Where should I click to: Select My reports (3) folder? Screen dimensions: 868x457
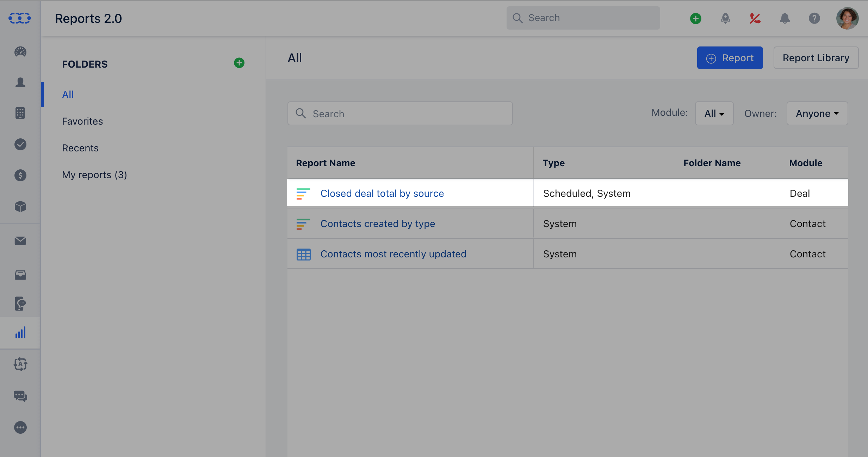click(x=94, y=175)
